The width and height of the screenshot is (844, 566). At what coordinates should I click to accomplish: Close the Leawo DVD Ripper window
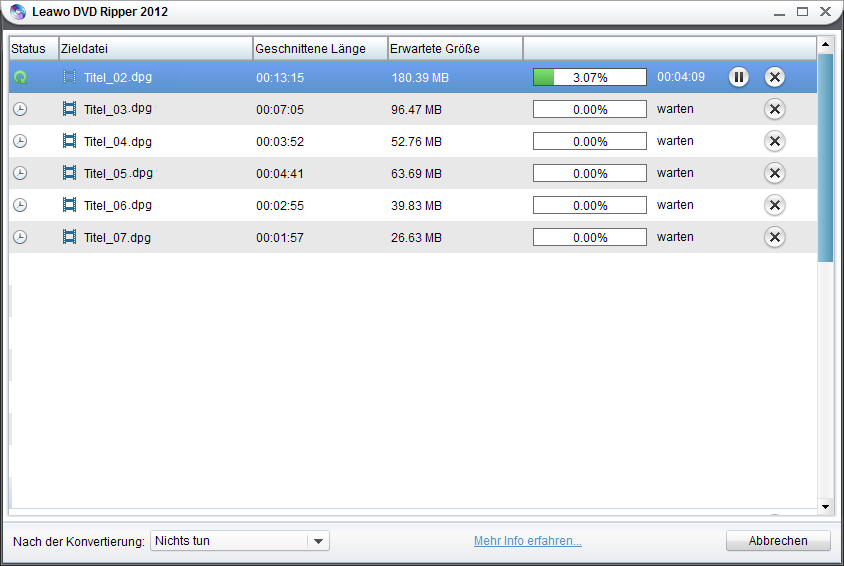point(826,11)
